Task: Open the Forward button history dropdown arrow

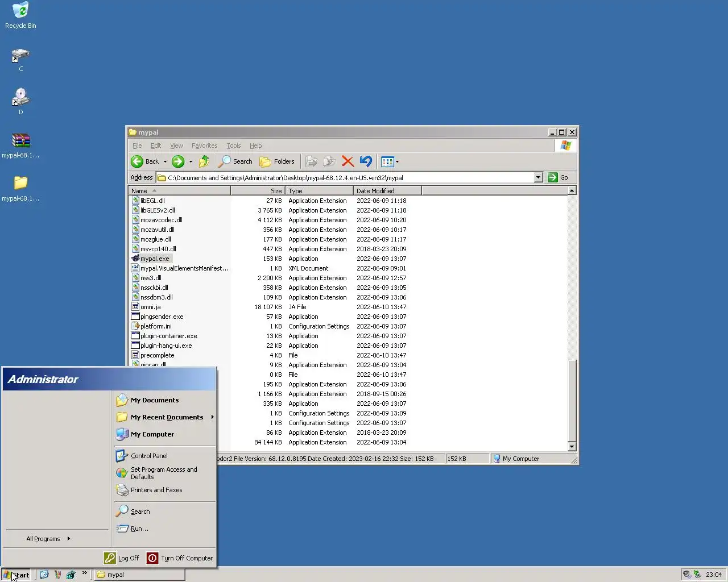Action: pos(191,161)
